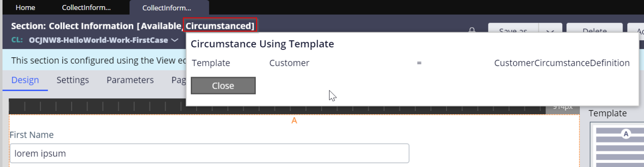644x167 pixels.
Task: Open the Design tab
Action: click(x=25, y=80)
